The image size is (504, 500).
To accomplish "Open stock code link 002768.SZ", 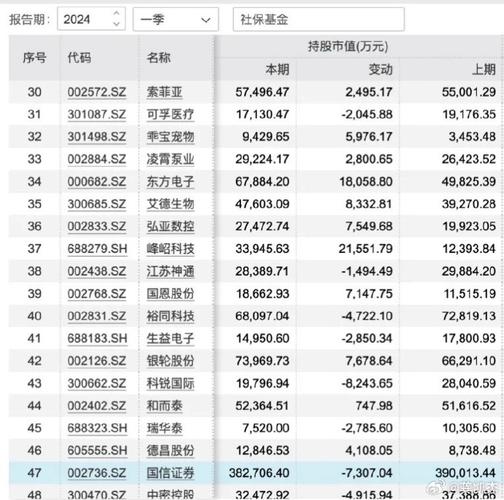I will click(x=97, y=294).
